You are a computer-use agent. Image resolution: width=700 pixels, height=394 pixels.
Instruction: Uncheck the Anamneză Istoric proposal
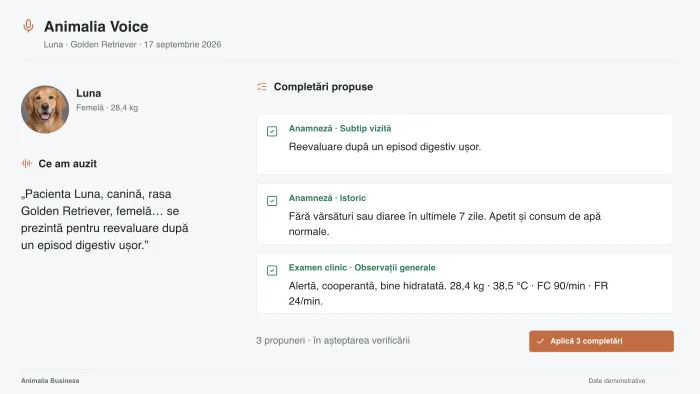[x=272, y=201]
